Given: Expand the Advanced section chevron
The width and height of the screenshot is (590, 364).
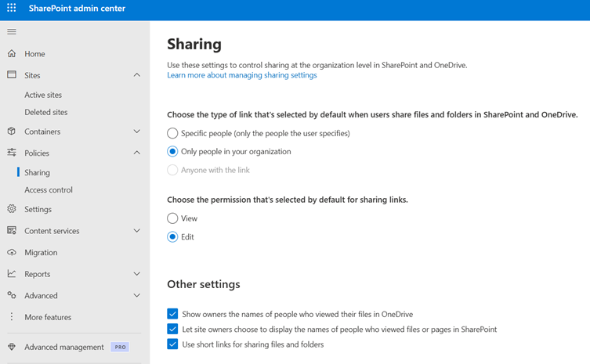Looking at the screenshot, I should tap(137, 295).
